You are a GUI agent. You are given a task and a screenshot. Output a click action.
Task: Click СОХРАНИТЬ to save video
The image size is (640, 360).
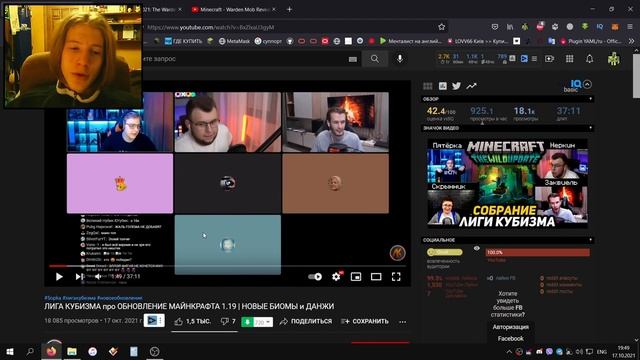[364, 322]
